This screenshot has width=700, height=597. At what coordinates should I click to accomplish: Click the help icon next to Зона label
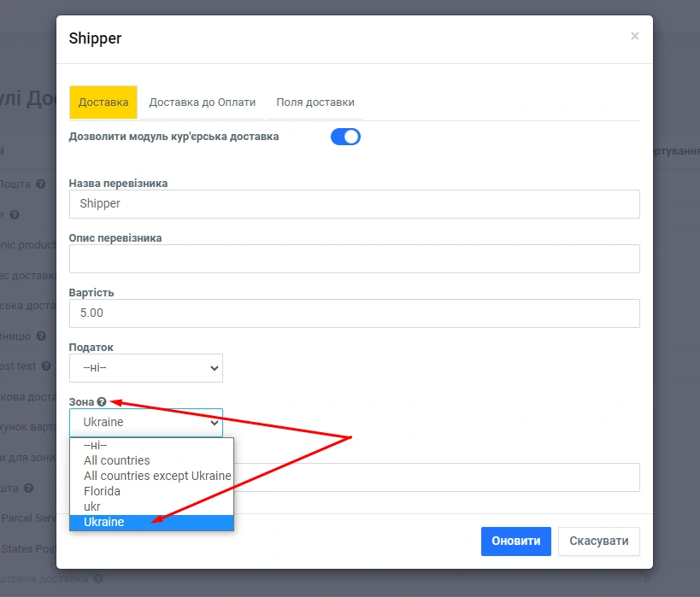[x=102, y=401]
